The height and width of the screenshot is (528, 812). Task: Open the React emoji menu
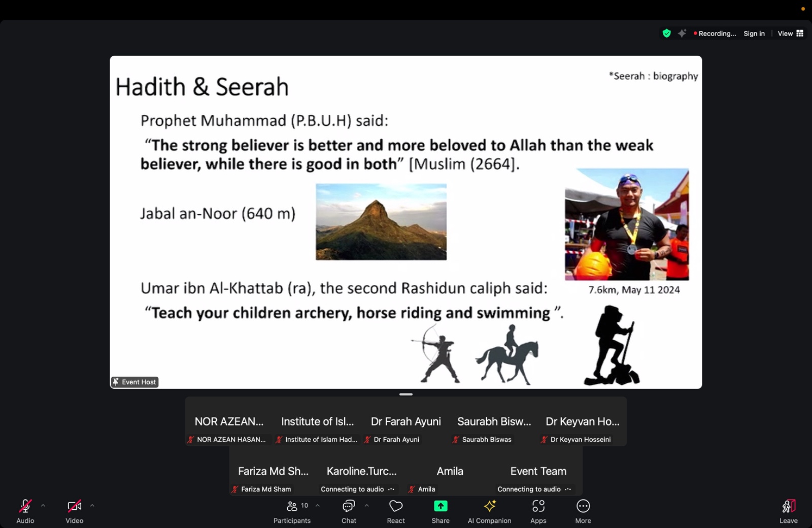396,511
